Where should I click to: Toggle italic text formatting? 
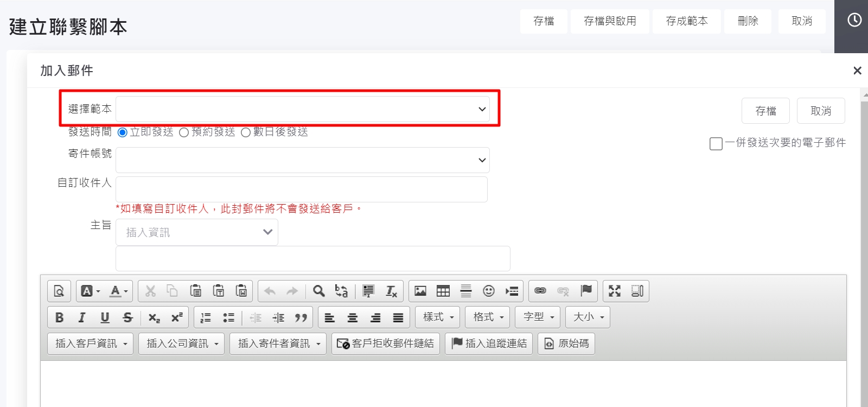tap(82, 317)
